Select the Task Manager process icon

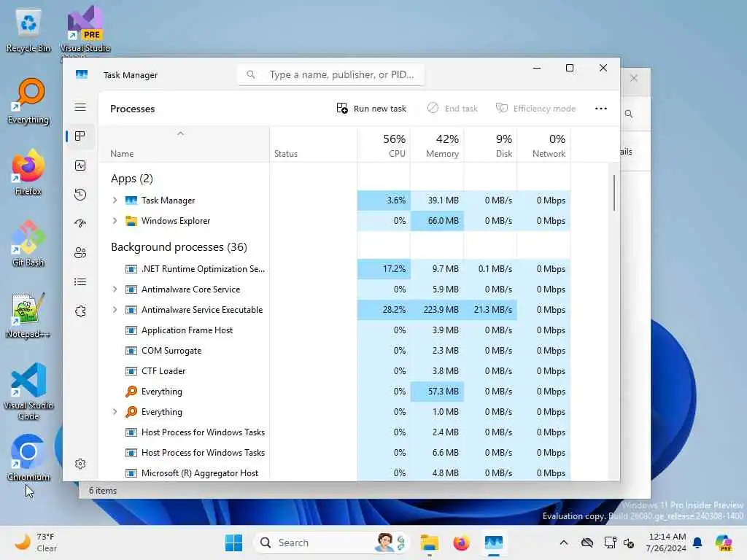[x=131, y=201]
